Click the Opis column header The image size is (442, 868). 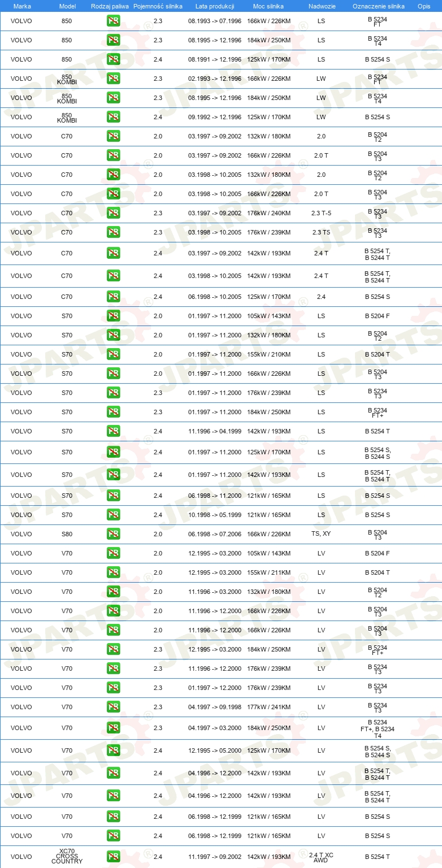point(424,6)
